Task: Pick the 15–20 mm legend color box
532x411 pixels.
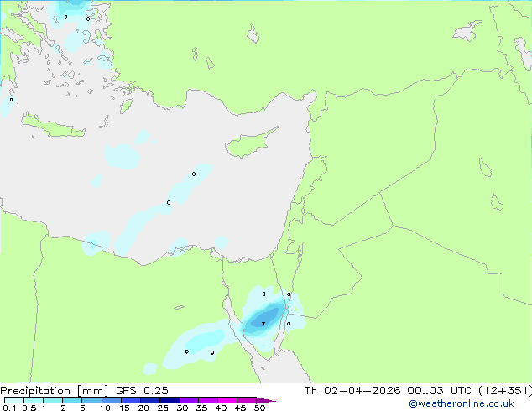Action: click(131, 400)
